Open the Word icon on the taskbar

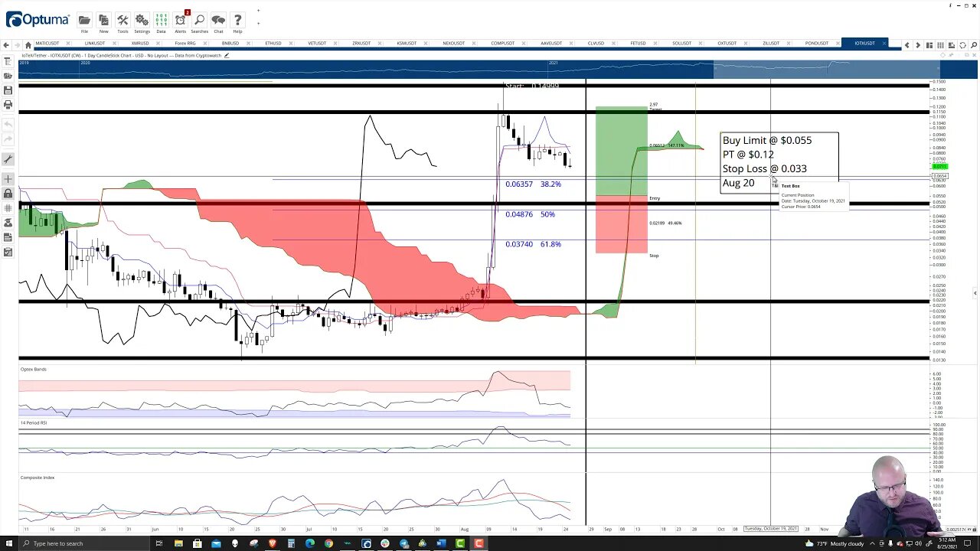click(x=441, y=543)
